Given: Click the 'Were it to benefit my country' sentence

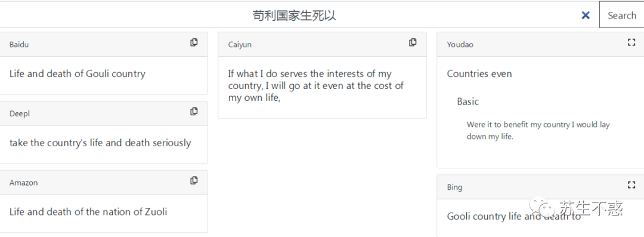Looking at the screenshot, I should tap(538, 130).
